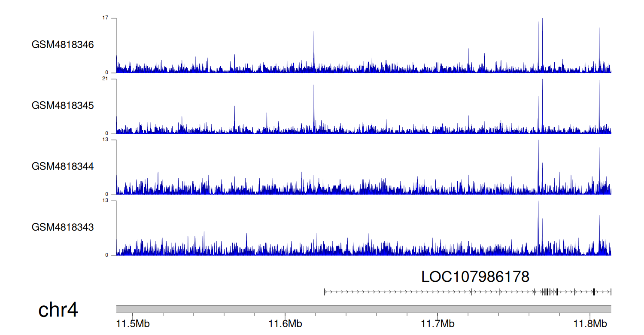Click the GSM4818346 track label
The image size is (644, 335).
[x=63, y=45]
